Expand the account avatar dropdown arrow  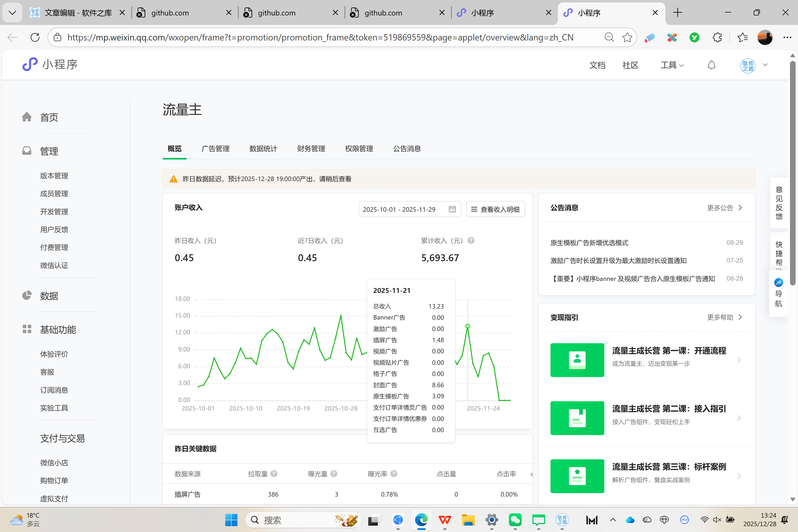pos(765,65)
